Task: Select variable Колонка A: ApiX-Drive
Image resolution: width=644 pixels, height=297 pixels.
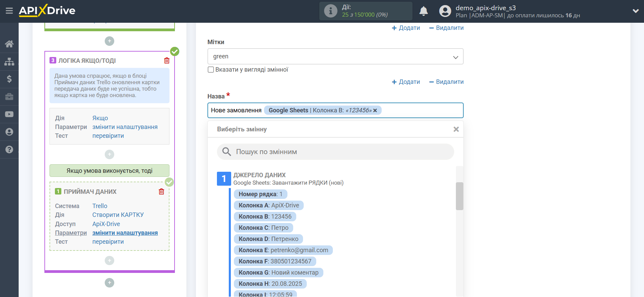Action: coord(269,205)
